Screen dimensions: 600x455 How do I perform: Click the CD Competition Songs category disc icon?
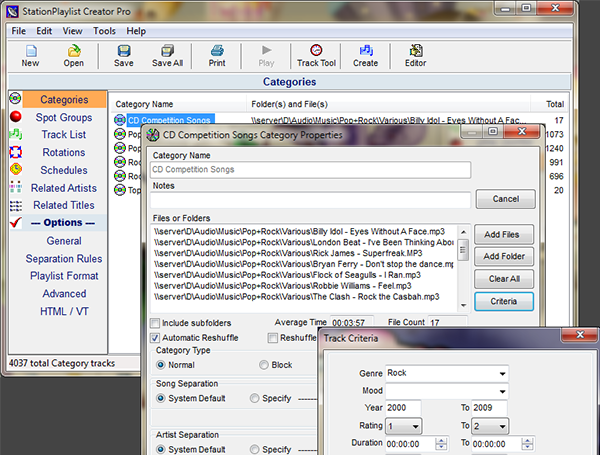120,120
